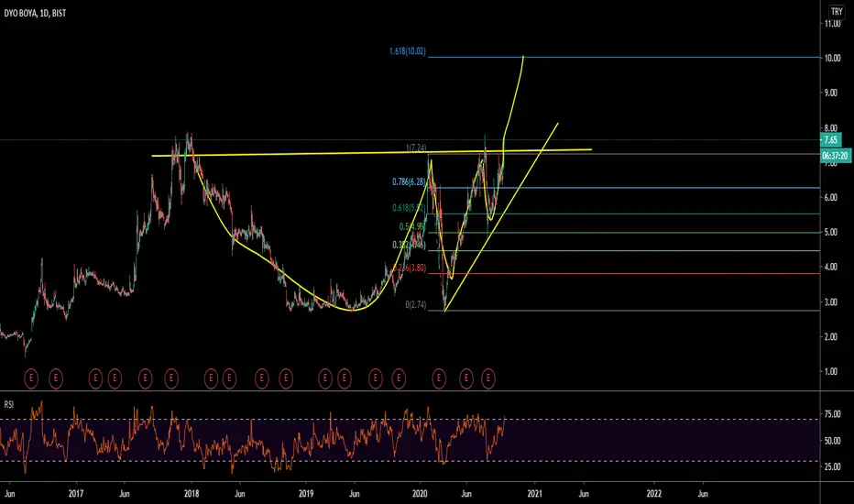This screenshot has height=504, width=854.
Task: Click the 10.00 price axis value
Action: [832, 58]
